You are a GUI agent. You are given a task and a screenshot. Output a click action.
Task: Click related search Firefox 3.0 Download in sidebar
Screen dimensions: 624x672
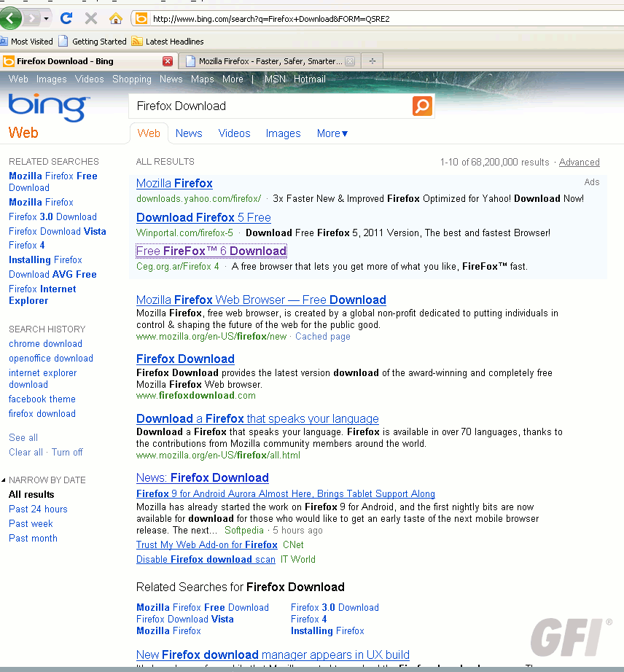click(x=52, y=217)
